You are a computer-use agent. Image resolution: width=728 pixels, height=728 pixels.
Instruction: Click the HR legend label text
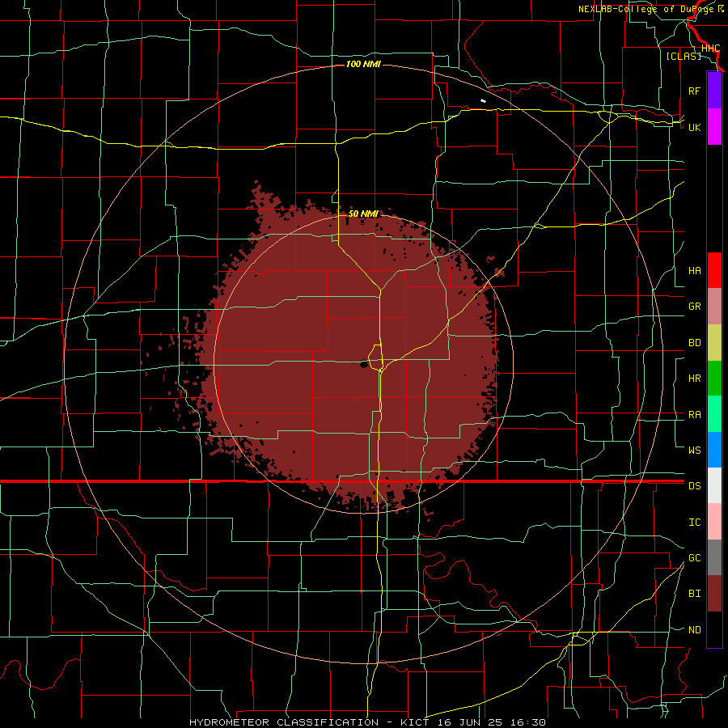tap(694, 379)
